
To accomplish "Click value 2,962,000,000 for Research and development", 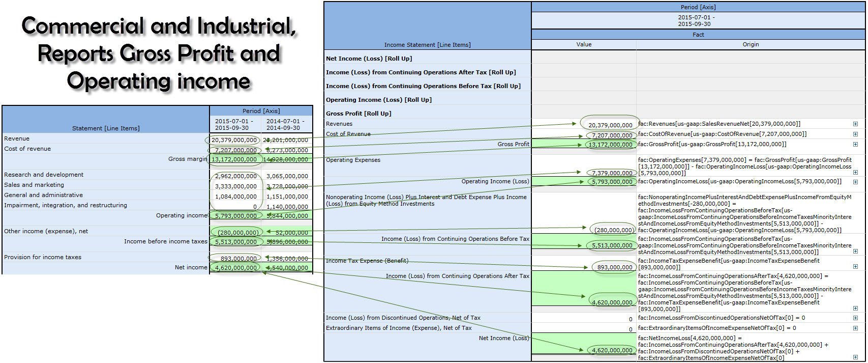I will (236, 176).
